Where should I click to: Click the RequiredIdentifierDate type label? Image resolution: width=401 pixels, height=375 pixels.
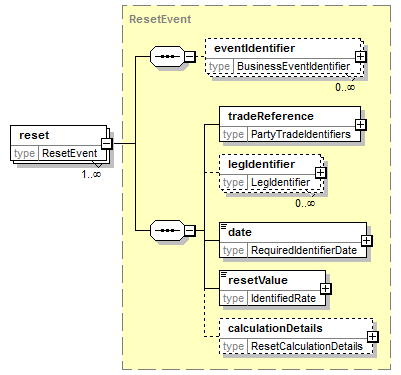pyautogui.click(x=304, y=250)
